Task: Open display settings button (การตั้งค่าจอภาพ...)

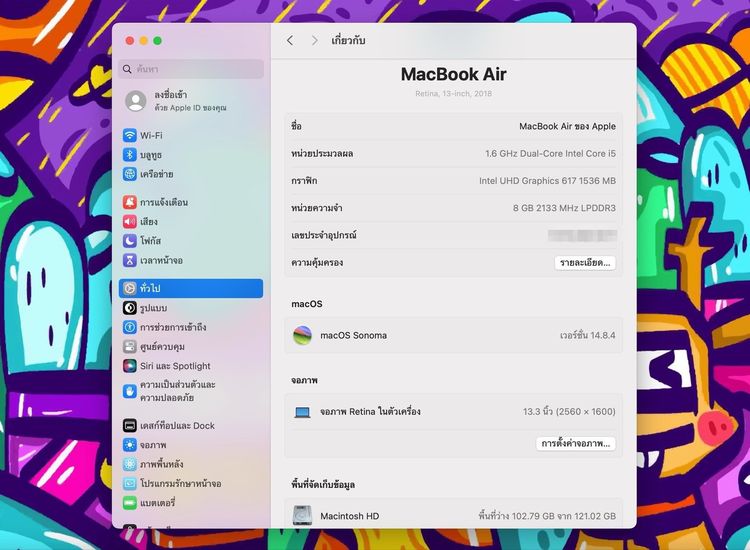Action: [576, 443]
